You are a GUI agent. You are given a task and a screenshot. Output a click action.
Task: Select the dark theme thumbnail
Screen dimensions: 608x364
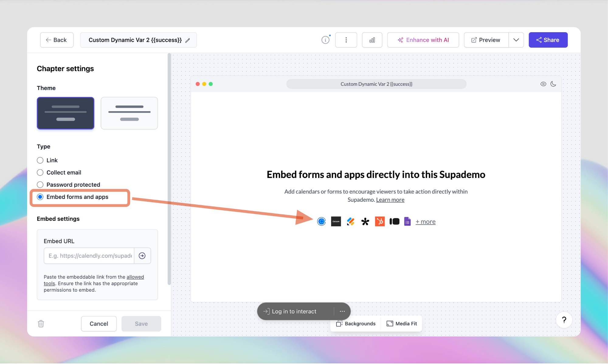[65, 113]
